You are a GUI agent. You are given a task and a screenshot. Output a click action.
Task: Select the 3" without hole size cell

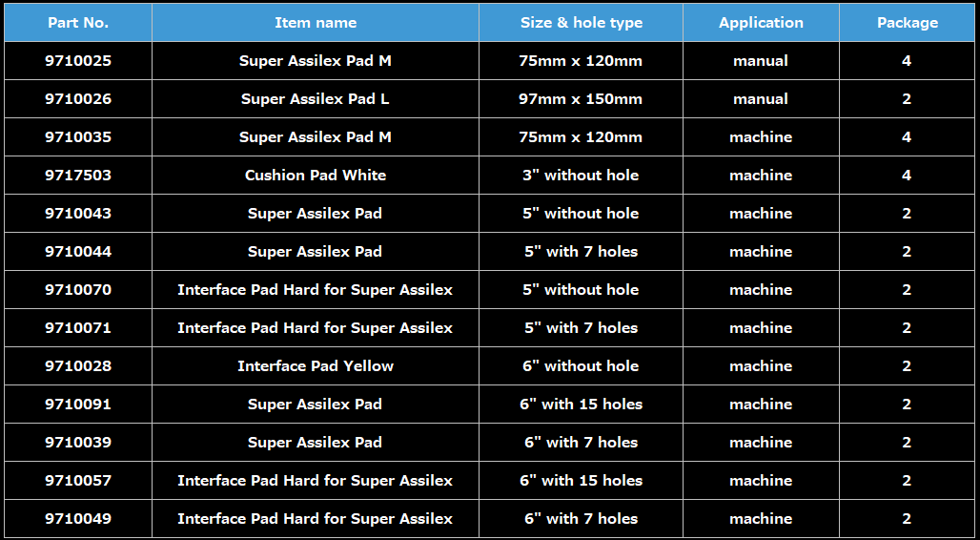pos(582,176)
